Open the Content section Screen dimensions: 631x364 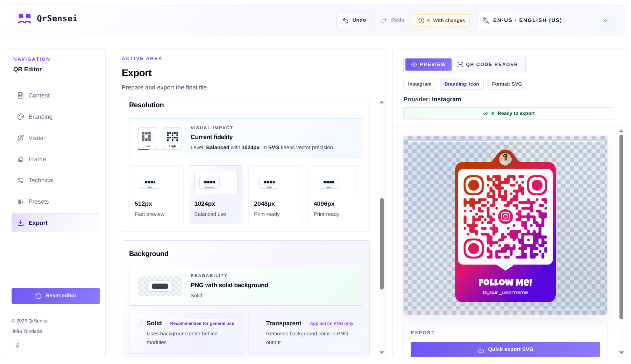tap(56, 95)
